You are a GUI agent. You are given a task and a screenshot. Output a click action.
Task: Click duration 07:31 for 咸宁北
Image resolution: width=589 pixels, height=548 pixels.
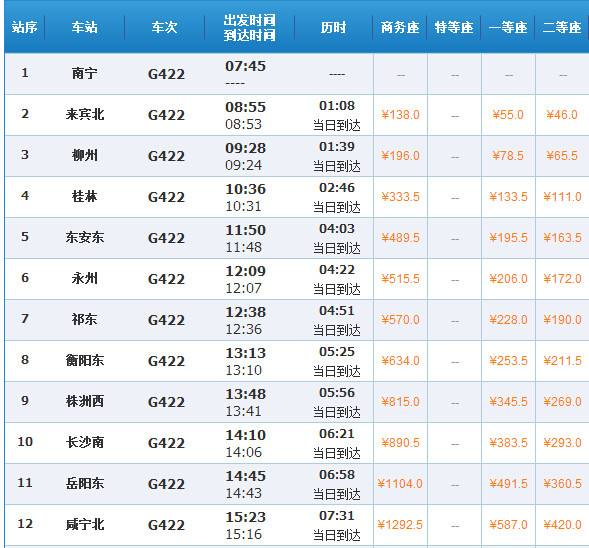click(x=337, y=515)
